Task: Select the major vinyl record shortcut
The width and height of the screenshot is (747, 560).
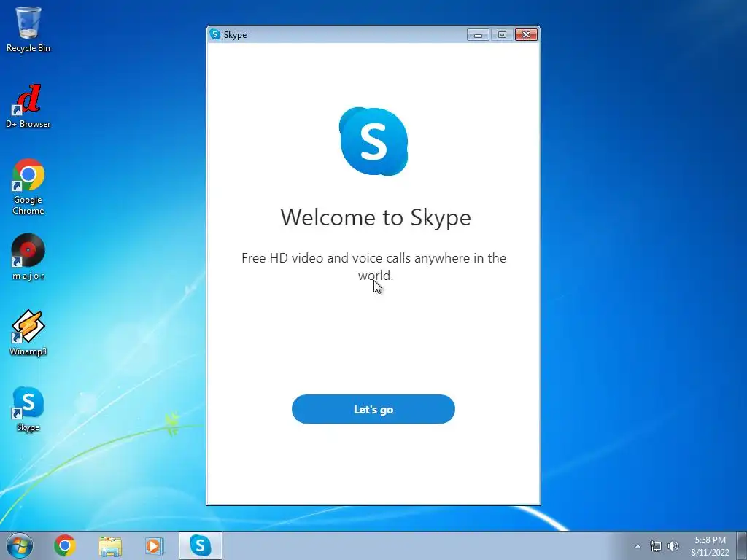Action: pos(28,257)
